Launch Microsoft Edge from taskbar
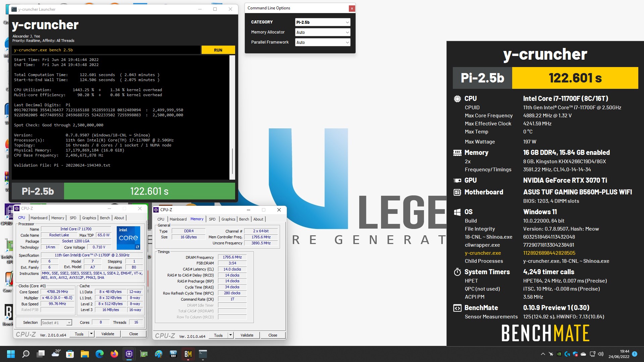The image size is (644, 362). [100, 354]
